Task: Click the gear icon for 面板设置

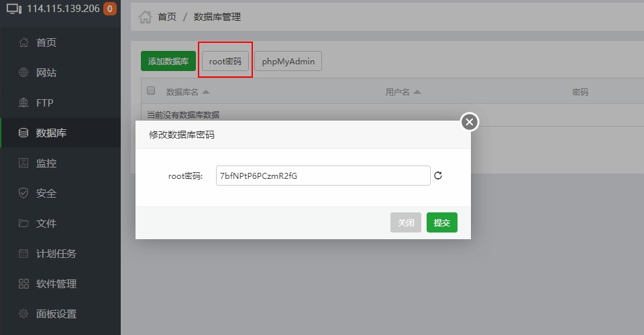Action: coord(24,314)
